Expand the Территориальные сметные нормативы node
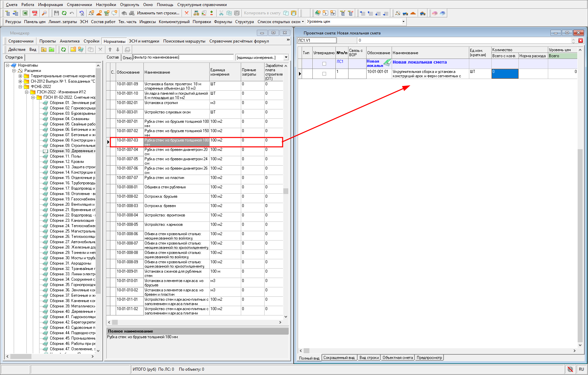This screenshot has width=588, height=375. 20,76
